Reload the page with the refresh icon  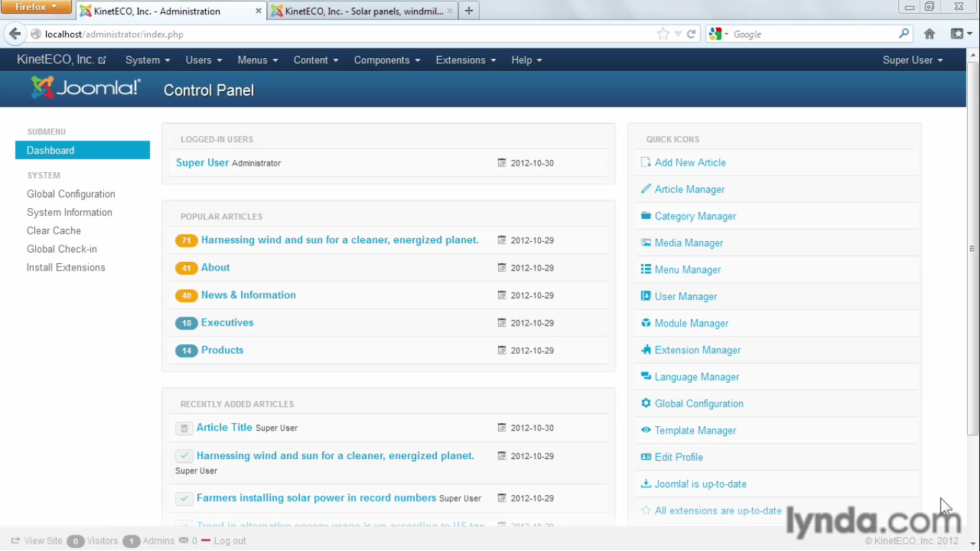point(692,34)
